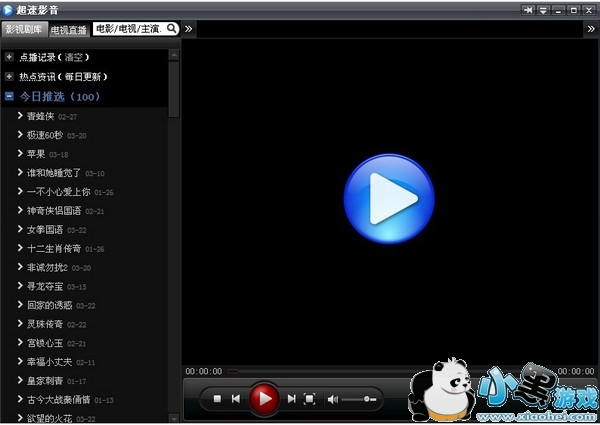Click the 每日更新 link
600x425 pixels.
coord(83,77)
